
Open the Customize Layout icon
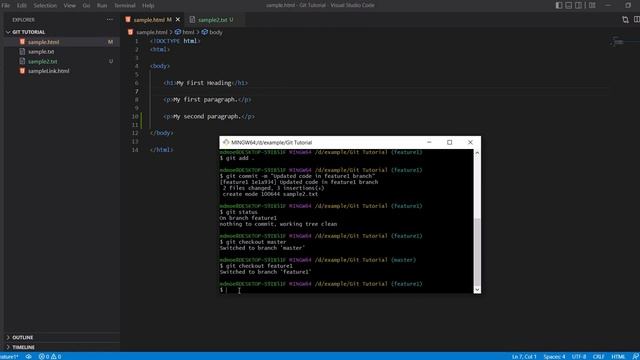(x=592, y=5)
